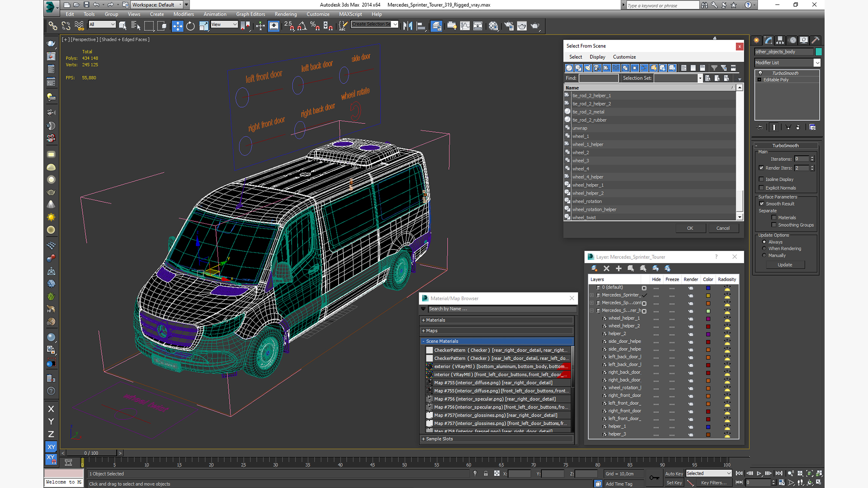The height and width of the screenshot is (488, 868).
Task: Open the selection filter All dropdown
Action: tap(102, 24)
